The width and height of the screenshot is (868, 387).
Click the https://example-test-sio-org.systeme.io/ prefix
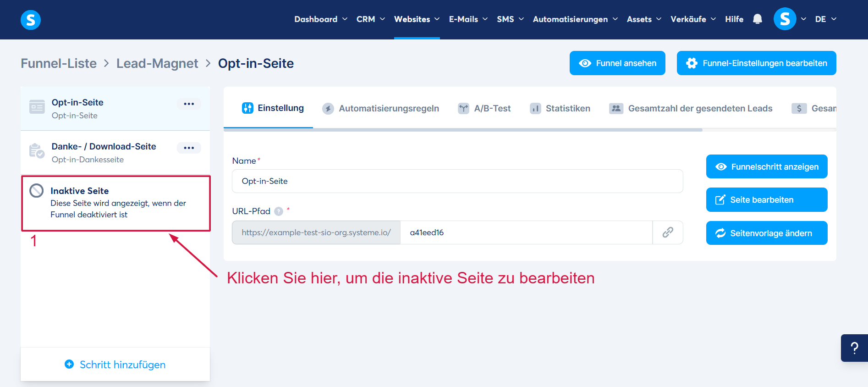tap(316, 232)
